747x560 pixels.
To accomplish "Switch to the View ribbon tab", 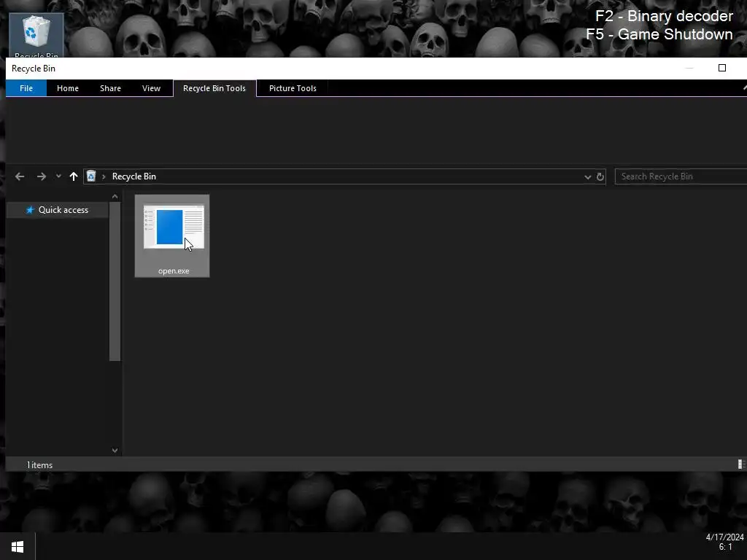I will 152,88.
